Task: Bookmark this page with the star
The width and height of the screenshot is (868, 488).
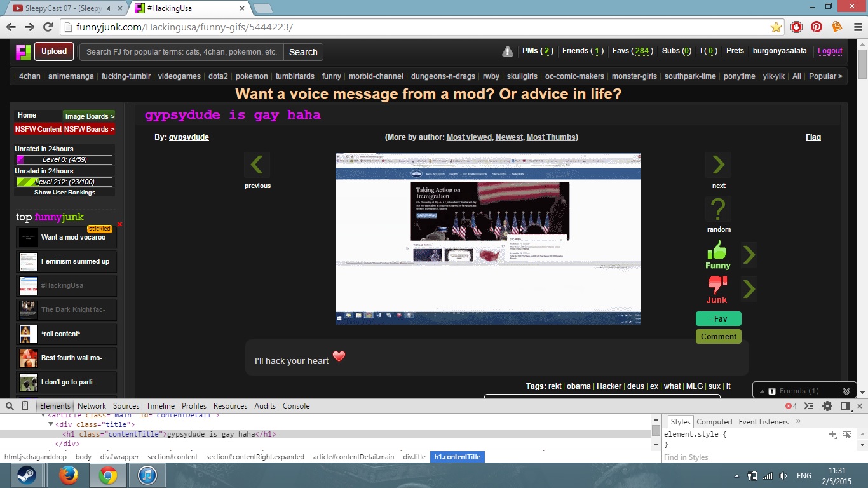Action: (776, 27)
